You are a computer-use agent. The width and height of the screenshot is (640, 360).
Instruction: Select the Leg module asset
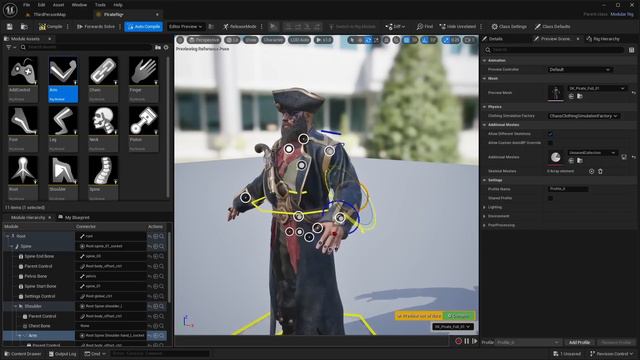click(63, 129)
